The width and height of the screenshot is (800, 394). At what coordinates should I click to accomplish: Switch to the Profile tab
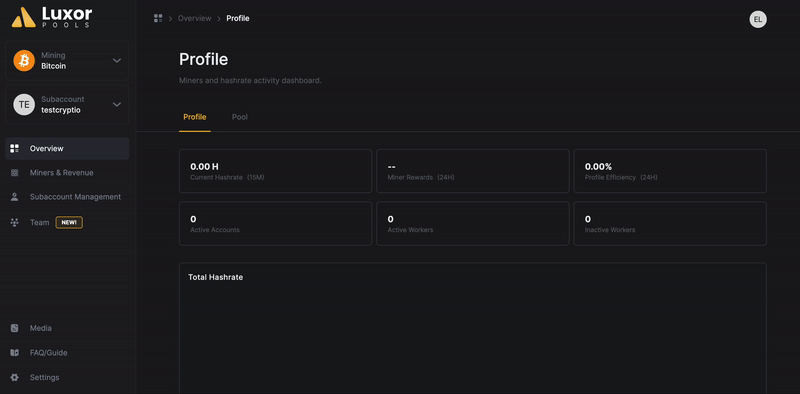point(195,117)
